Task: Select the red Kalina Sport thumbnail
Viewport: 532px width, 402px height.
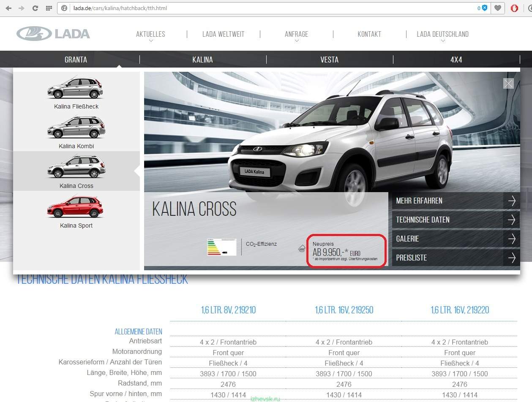Action: click(76, 206)
